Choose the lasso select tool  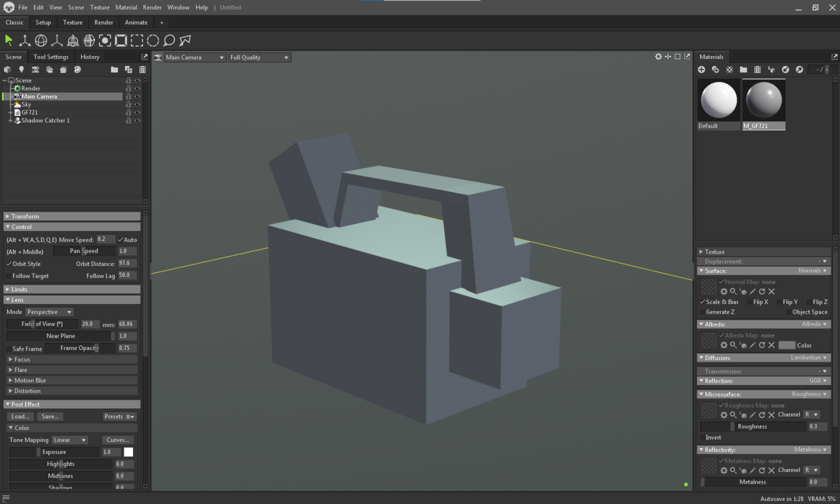click(169, 40)
